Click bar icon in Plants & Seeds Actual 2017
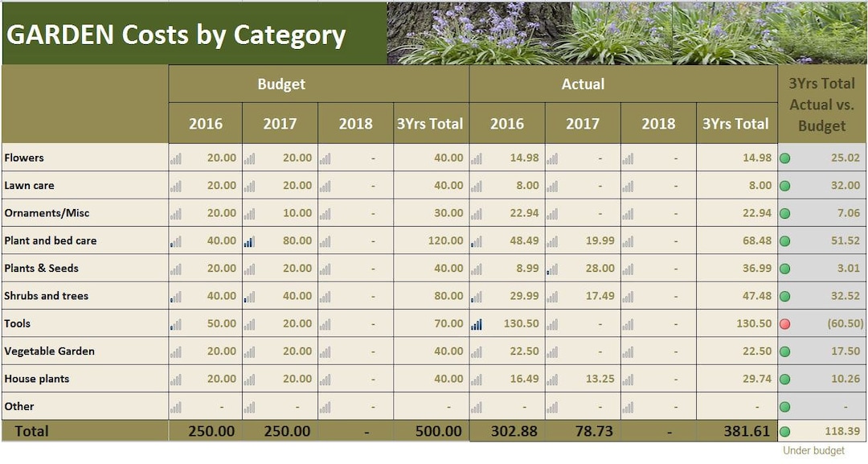The image size is (868, 464). point(552,269)
